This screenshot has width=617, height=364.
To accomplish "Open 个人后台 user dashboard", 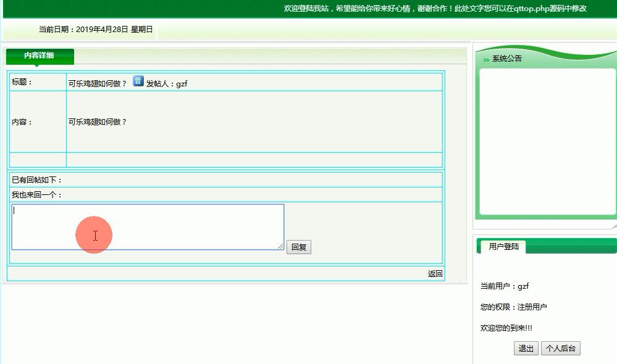I will pos(560,349).
